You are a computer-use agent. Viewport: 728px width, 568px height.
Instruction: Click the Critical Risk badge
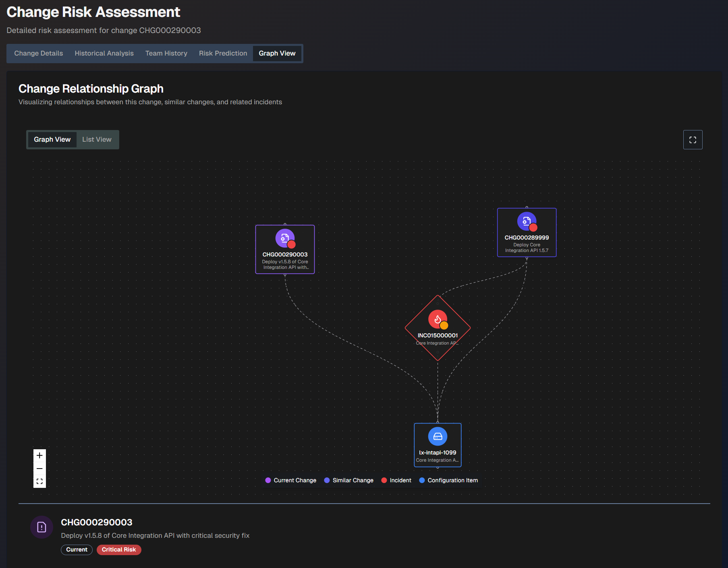[119, 549]
